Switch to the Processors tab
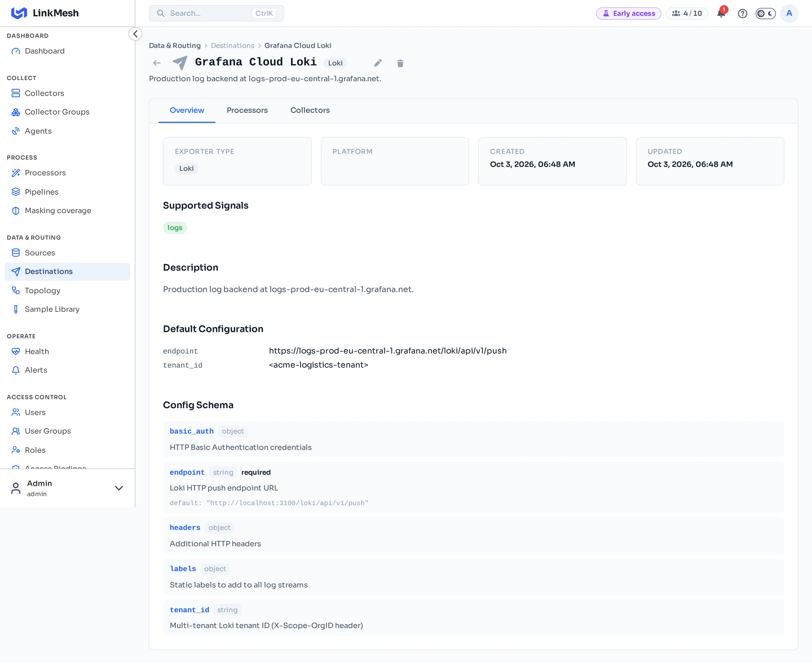 [x=247, y=111]
